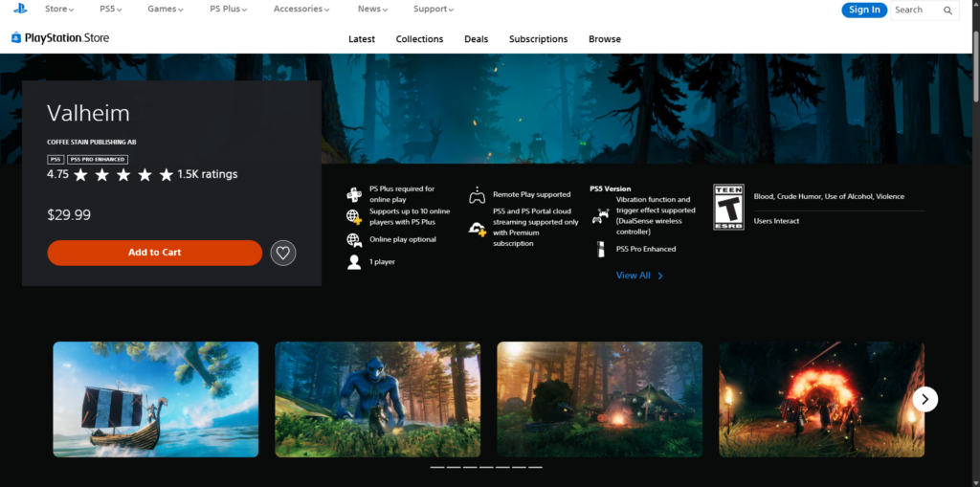Open the blue troll screenshot thumbnail
This screenshot has height=487, width=980.
coord(377,399)
